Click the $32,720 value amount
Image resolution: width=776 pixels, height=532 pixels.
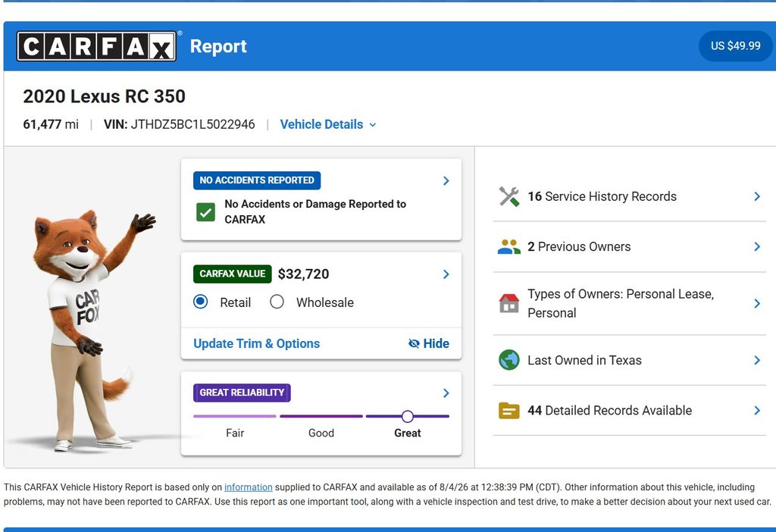[x=303, y=274]
